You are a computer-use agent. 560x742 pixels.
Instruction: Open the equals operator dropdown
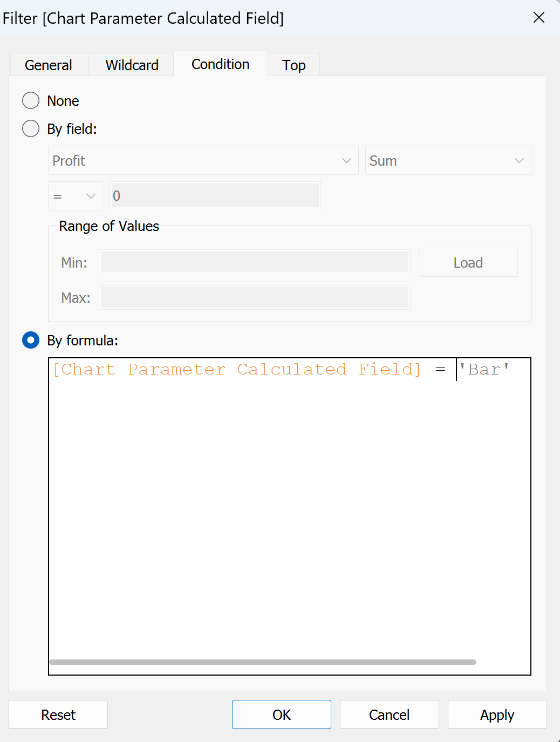tap(75, 196)
